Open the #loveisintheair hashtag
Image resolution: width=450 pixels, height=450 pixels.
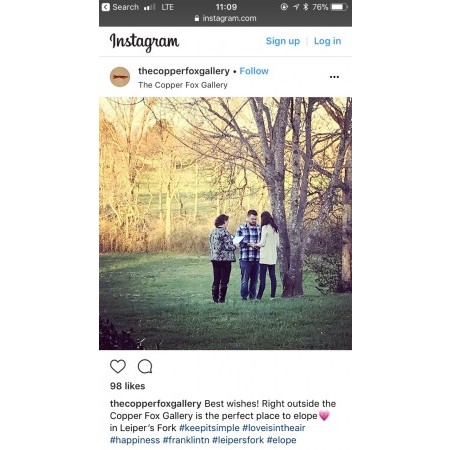274,428
